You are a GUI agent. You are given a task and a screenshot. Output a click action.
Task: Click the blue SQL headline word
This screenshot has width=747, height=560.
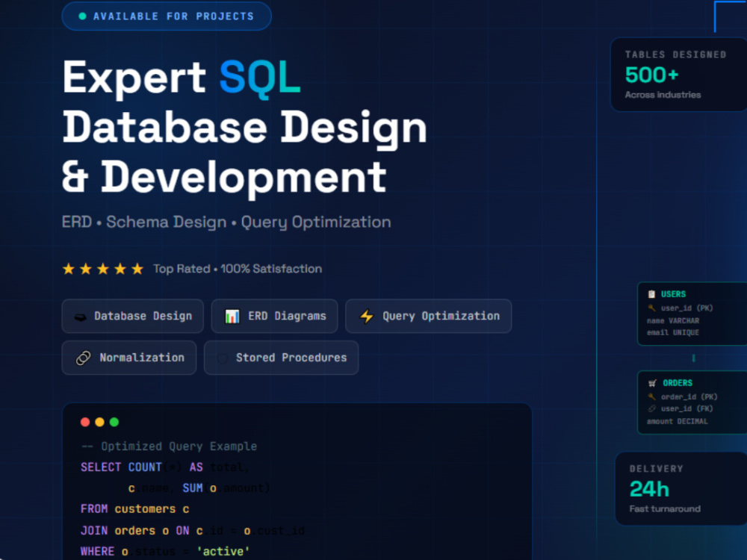click(260, 78)
